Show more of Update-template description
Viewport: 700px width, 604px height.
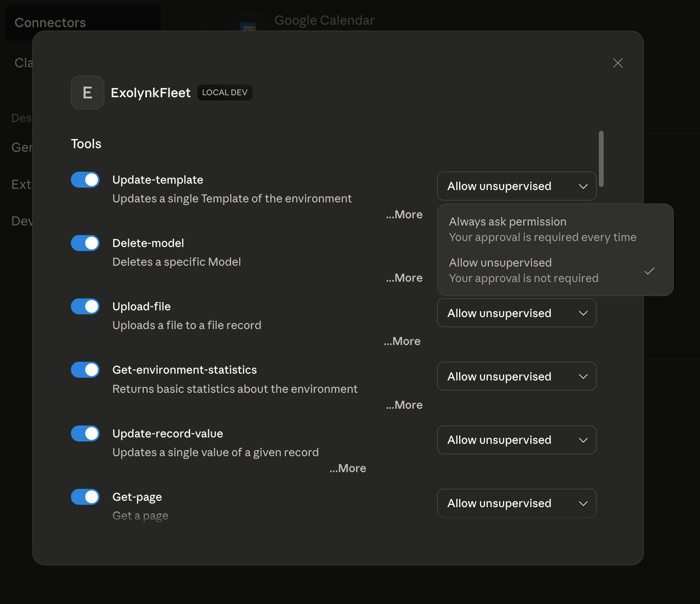pos(404,214)
